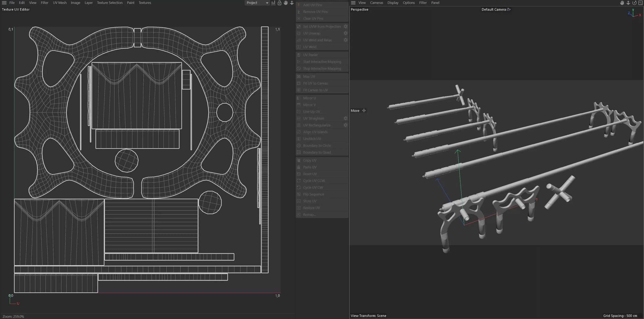Open the Cameras menu in viewport
The image size is (644, 319).
[x=376, y=3]
